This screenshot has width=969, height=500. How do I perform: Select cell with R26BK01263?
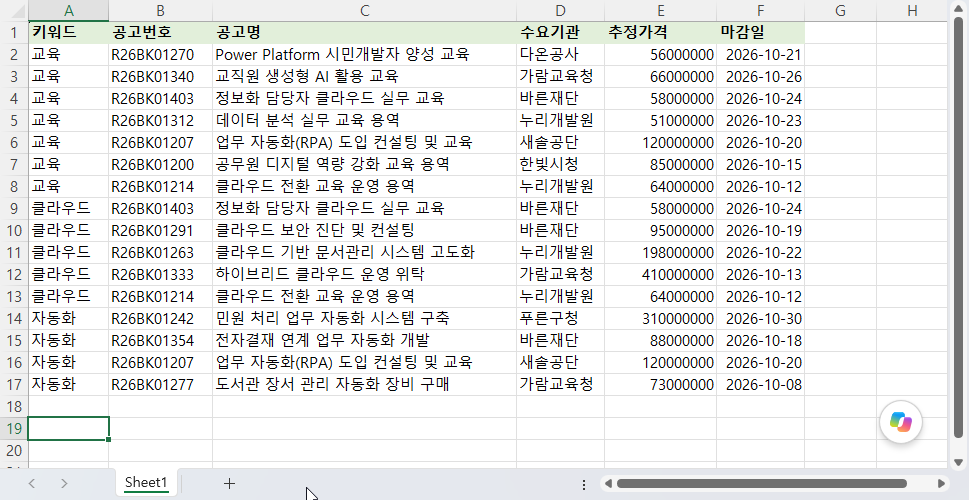pos(161,252)
